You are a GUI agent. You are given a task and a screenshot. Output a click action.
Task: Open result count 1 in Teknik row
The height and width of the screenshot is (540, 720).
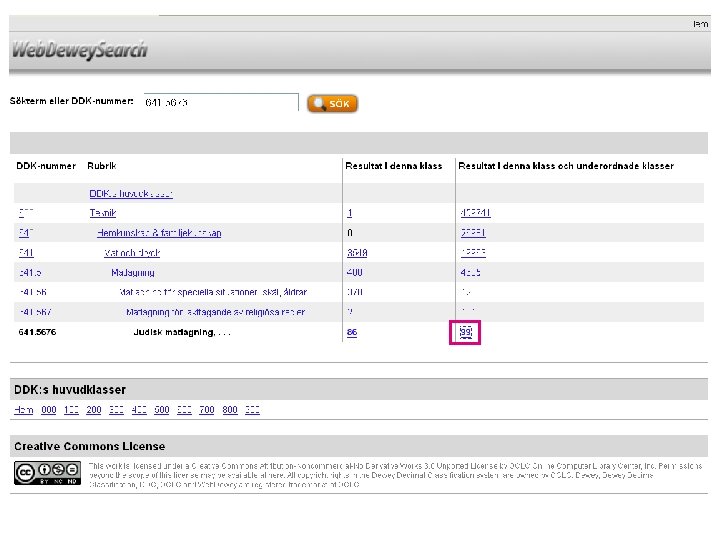(349, 213)
